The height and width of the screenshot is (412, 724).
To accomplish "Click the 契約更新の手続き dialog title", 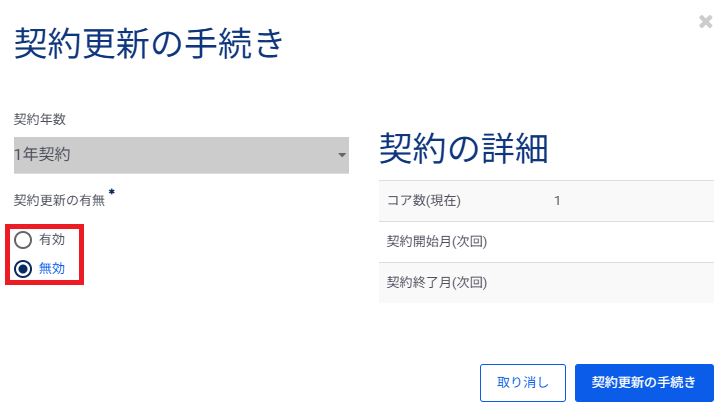I will [x=149, y=45].
